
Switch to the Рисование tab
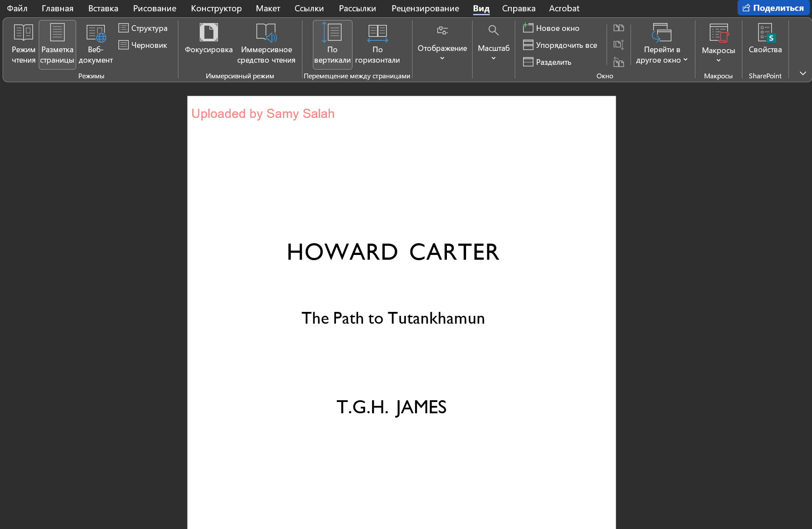(x=154, y=8)
